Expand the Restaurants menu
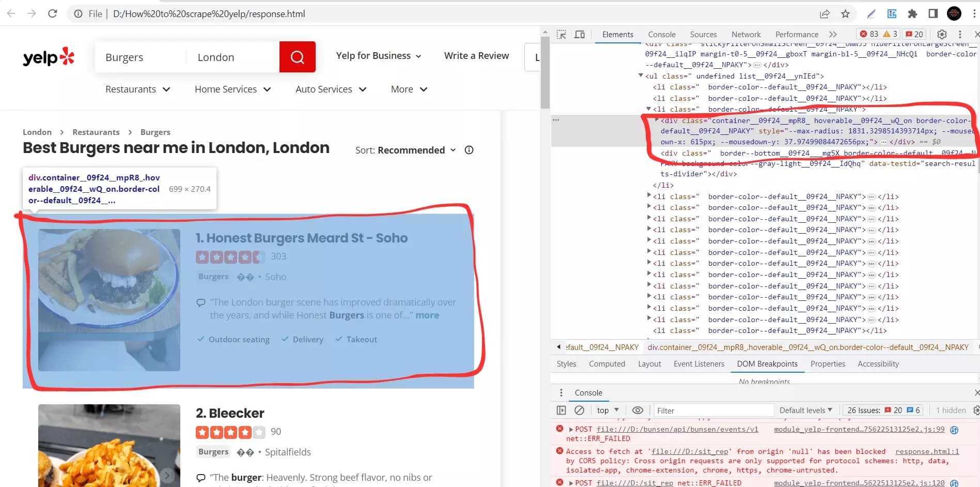The height and width of the screenshot is (487, 980). point(138,89)
